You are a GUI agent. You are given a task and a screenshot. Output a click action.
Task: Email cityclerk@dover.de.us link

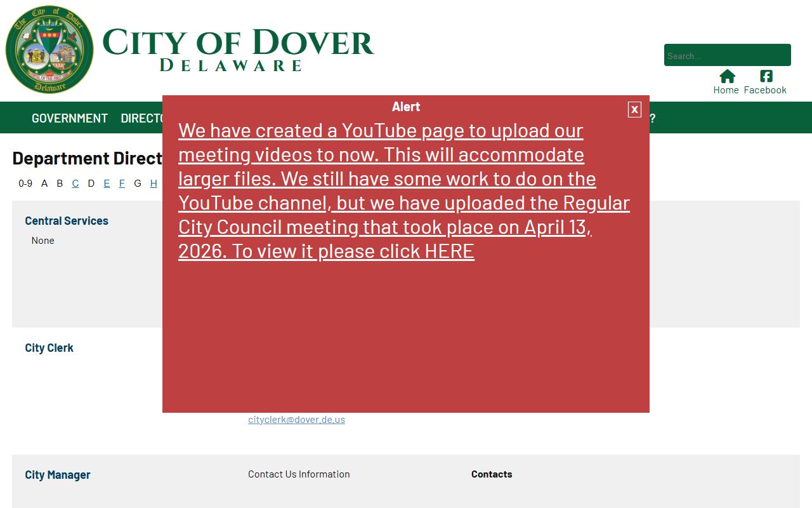pyautogui.click(x=296, y=419)
